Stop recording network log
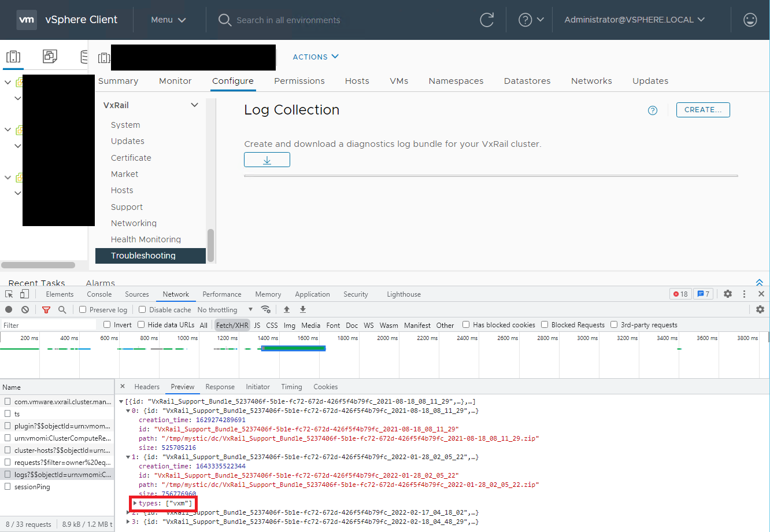This screenshot has width=770, height=532. click(9, 310)
